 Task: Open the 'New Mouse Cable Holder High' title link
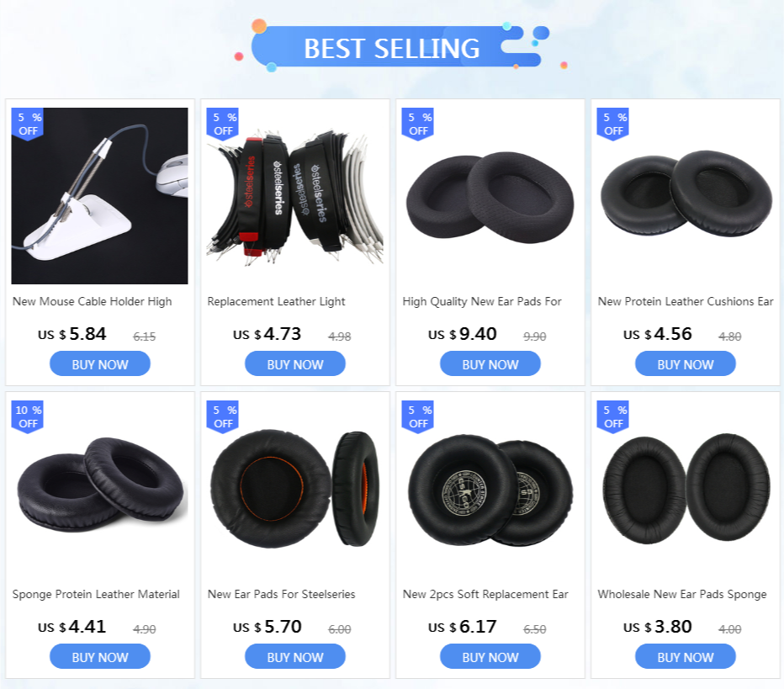(92, 301)
